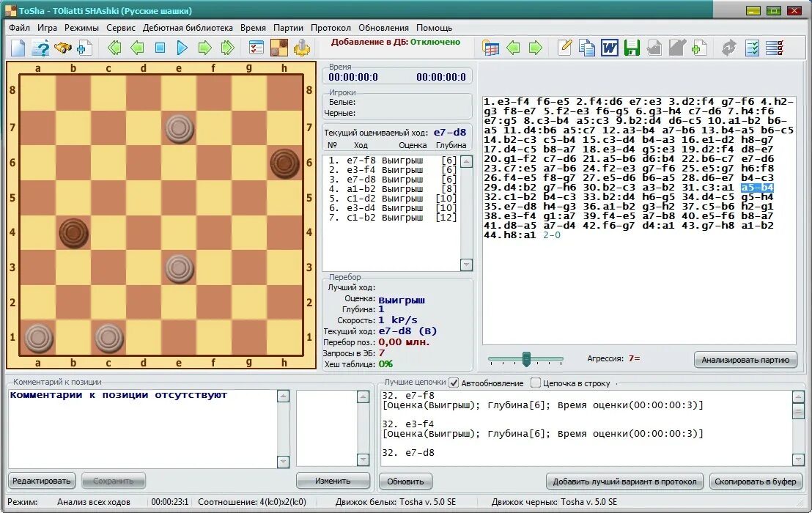Open the Обновления menu
Viewport: 812px width, 513px height.
pyautogui.click(x=384, y=28)
